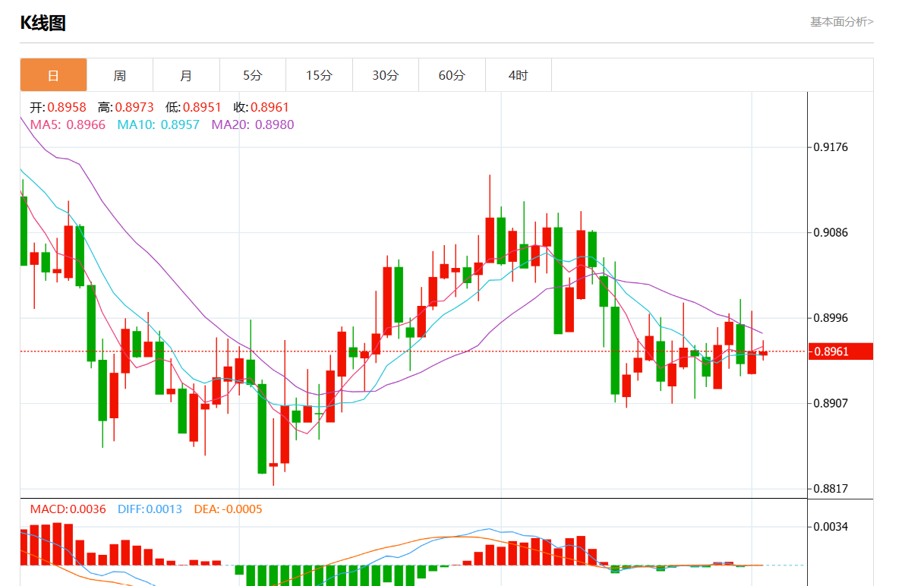
Task: Click the MA5: 0.8966 indicator label
Action: 68,124
